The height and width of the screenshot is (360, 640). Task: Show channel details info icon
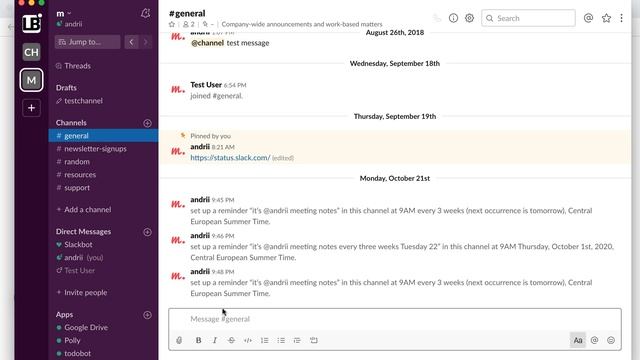point(453,18)
